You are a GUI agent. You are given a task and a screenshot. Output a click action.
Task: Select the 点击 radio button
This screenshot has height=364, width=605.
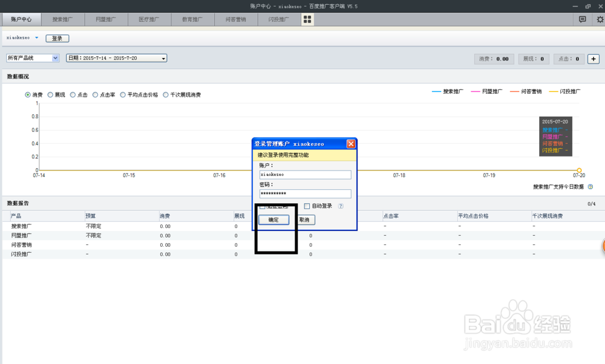click(x=73, y=95)
